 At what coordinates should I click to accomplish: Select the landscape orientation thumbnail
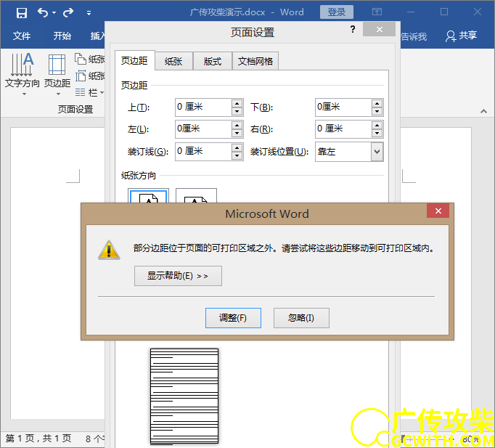pos(196,196)
